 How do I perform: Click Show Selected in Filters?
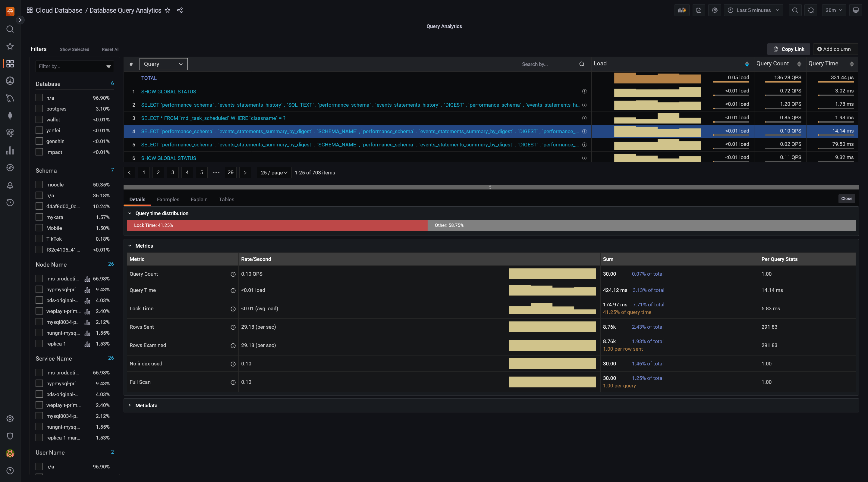tap(74, 49)
